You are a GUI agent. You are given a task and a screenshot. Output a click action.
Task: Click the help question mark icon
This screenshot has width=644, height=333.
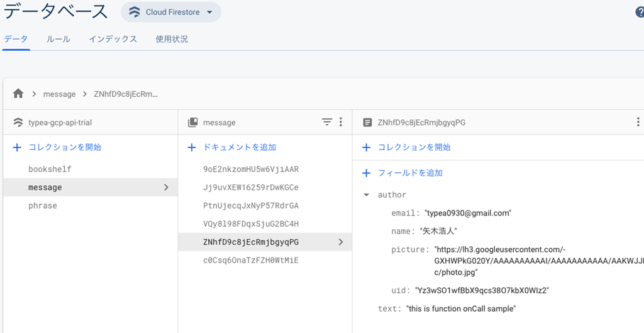(640, 13)
